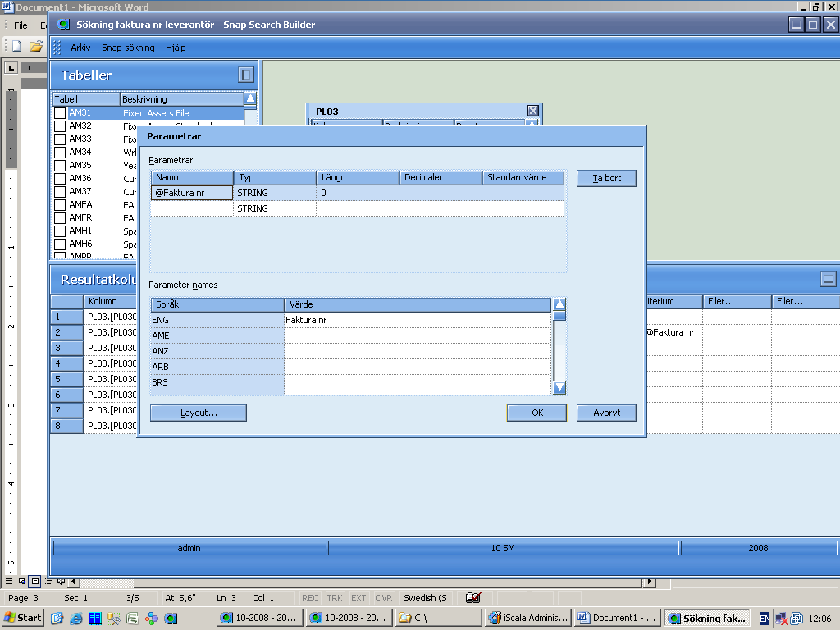Click the Layout... button
This screenshot has width=840, height=630.
[x=199, y=413]
